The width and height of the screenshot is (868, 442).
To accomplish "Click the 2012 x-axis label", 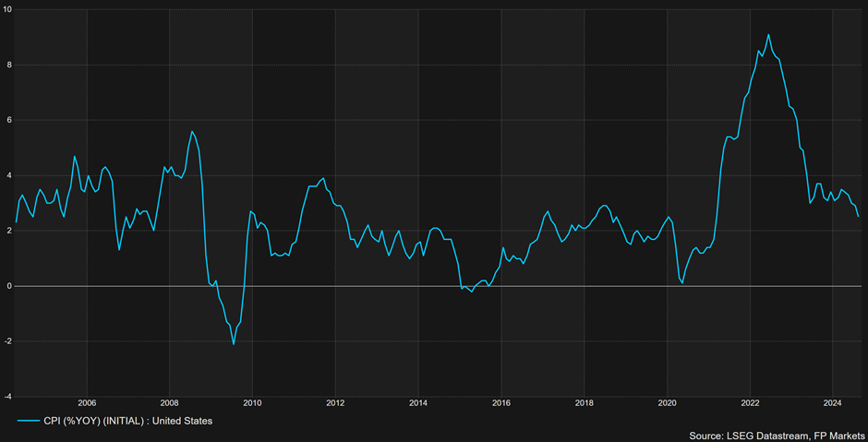I will pyautogui.click(x=336, y=402).
